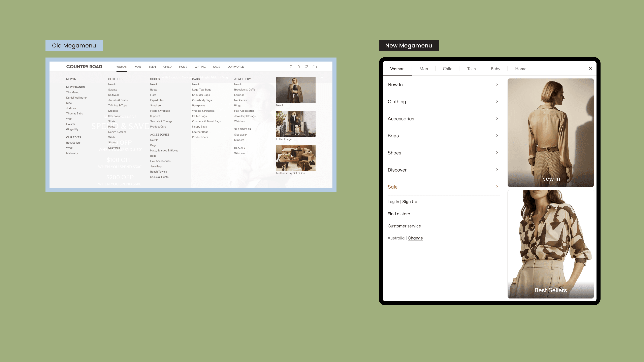Image resolution: width=644 pixels, height=362 pixels.
Task: Expand the Sale row chevron
Action: click(x=497, y=187)
